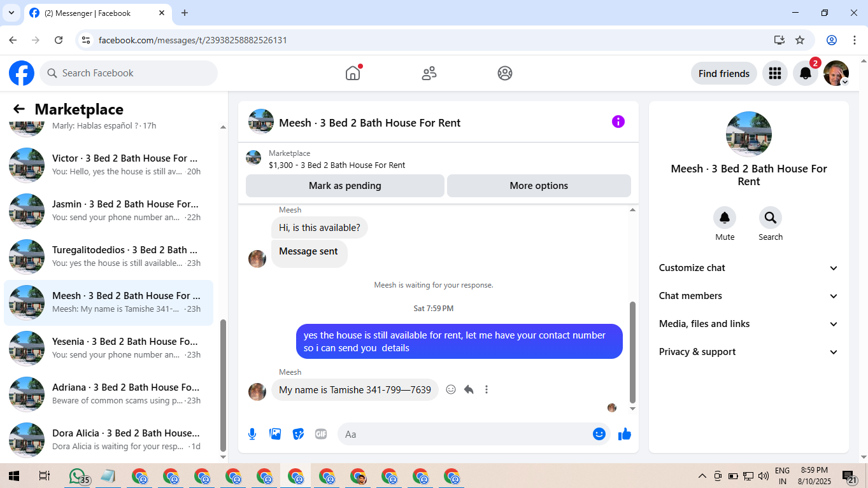The image size is (868, 488).
Task: Expand Privacy & support section
Action: click(749, 352)
